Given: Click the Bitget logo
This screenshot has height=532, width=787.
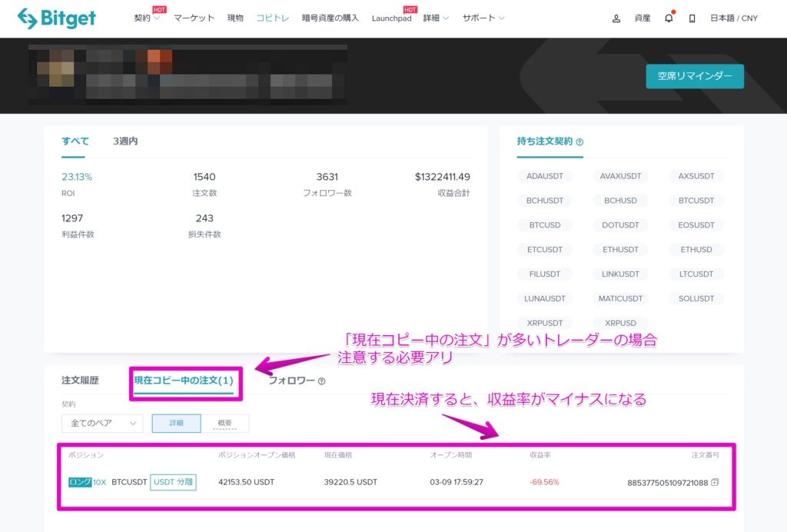Looking at the screenshot, I should point(56,18).
